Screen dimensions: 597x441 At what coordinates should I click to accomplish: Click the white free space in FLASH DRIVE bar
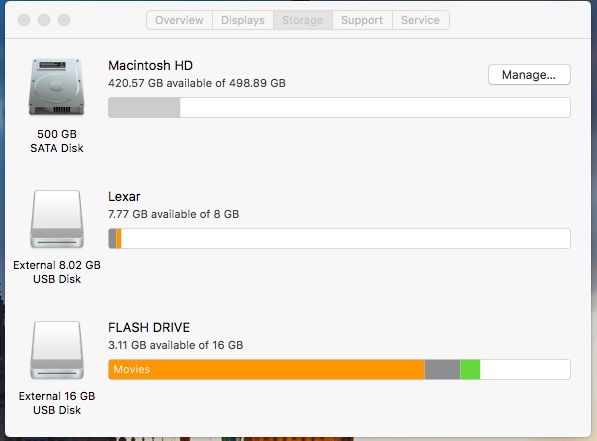525,369
